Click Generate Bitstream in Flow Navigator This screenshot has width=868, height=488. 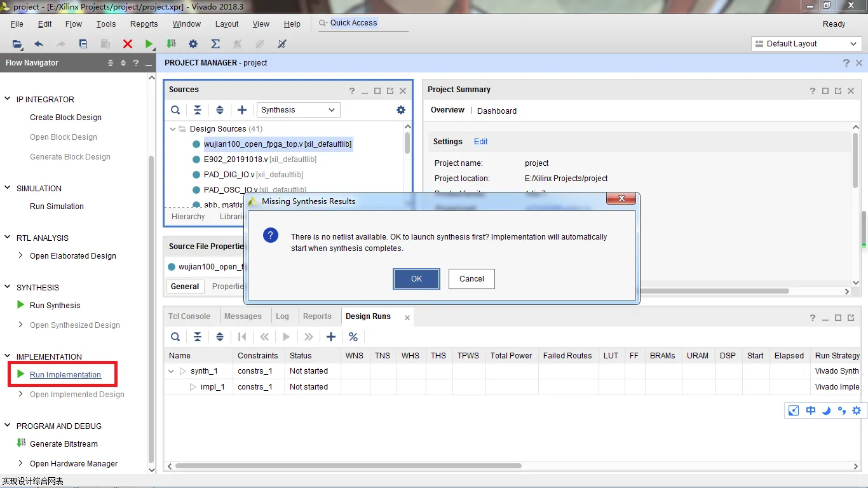click(x=64, y=444)
